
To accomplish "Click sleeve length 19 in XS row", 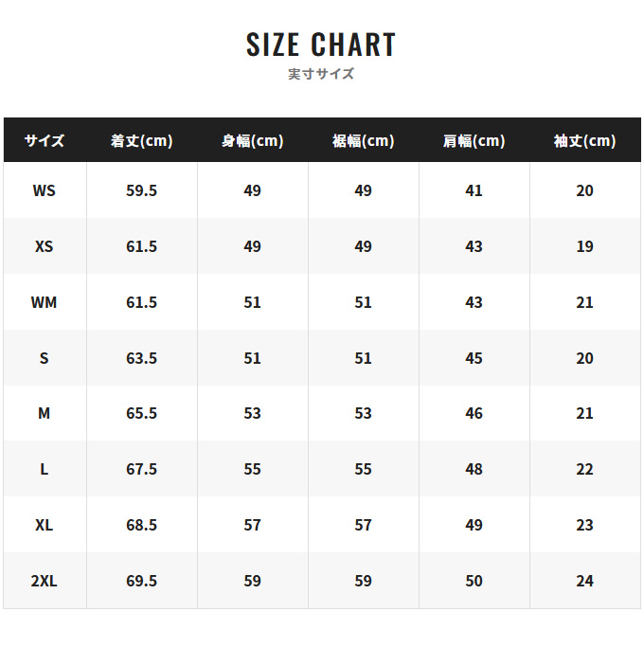I will pos(584,246).
